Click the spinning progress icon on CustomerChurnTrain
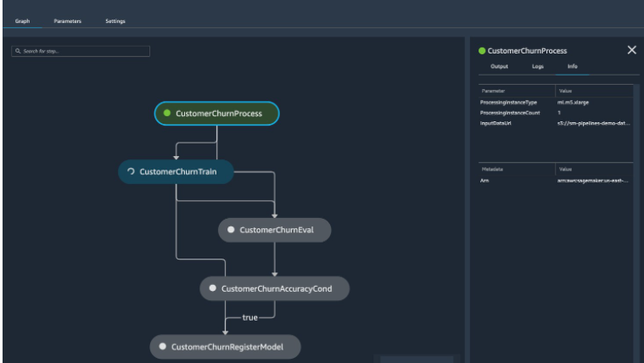The image size is (644, 363). pyautogui.click(x=131, y=171)
